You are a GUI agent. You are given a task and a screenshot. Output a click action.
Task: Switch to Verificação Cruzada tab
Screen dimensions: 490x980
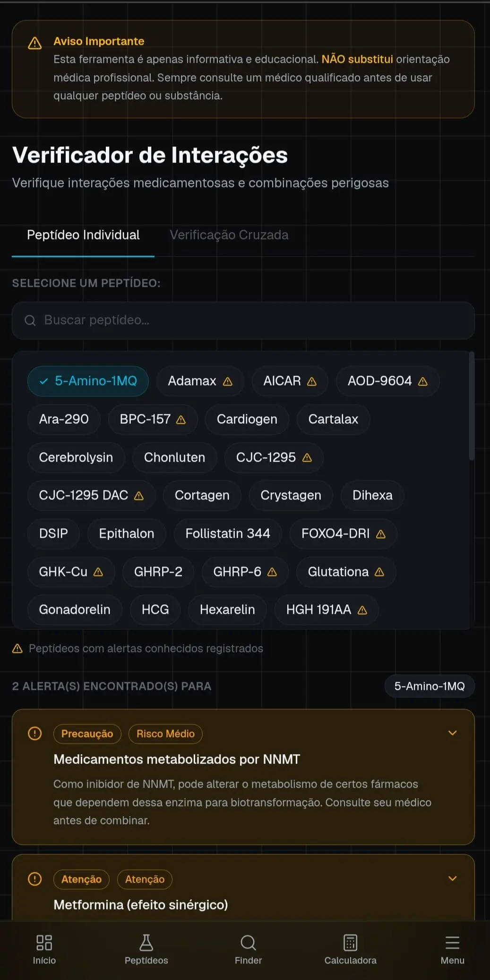(229, 235)
